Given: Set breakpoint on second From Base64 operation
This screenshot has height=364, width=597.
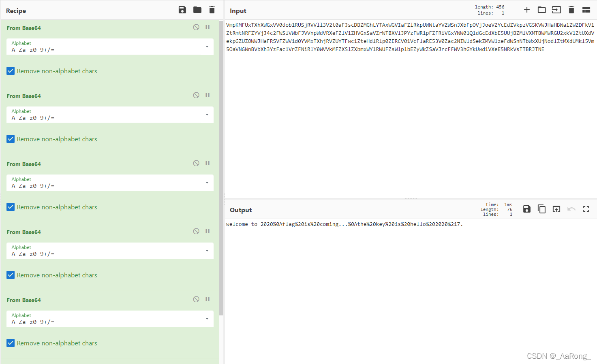Looking at the screenshot, I should [208, 95].
